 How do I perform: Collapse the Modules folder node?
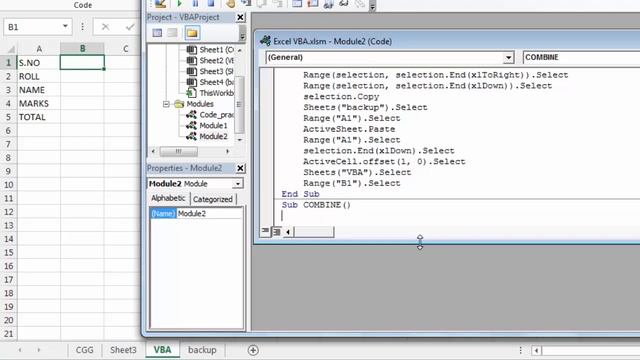(166, 104)
